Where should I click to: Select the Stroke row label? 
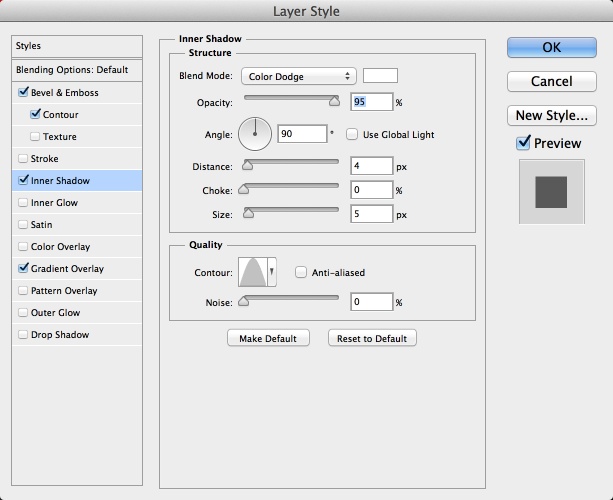point(45,159)
